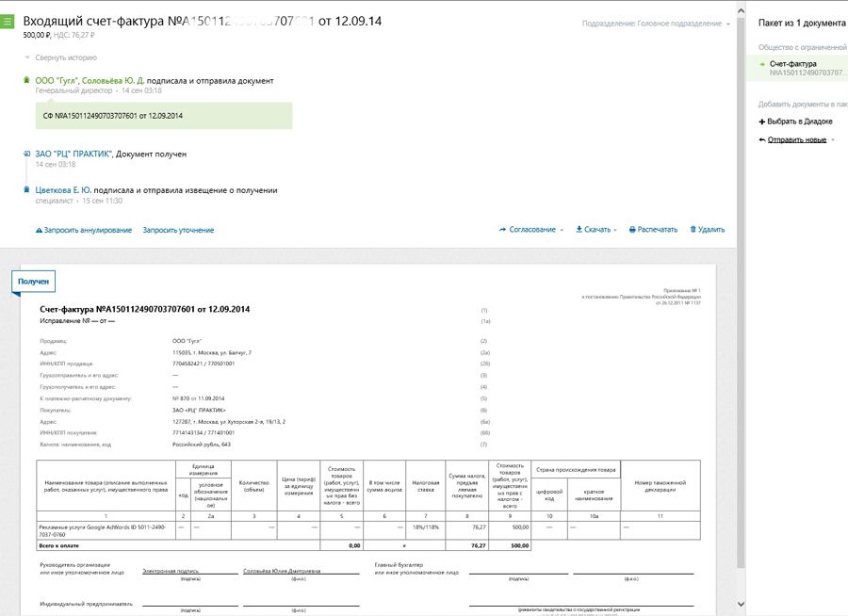Open the Согласование dropdown

531,230
